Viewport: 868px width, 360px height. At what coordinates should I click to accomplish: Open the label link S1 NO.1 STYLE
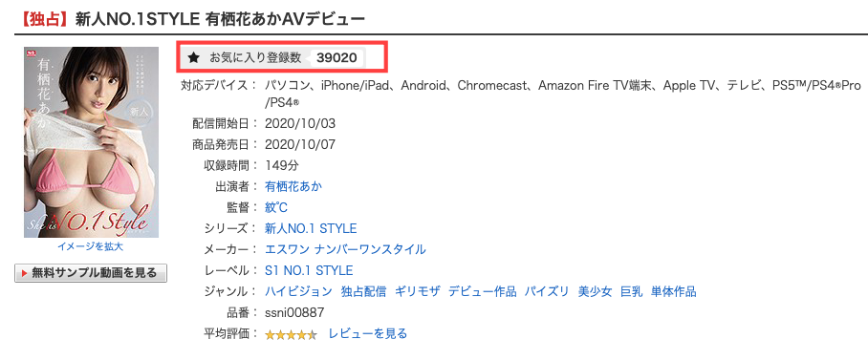[x=309, y=270]
